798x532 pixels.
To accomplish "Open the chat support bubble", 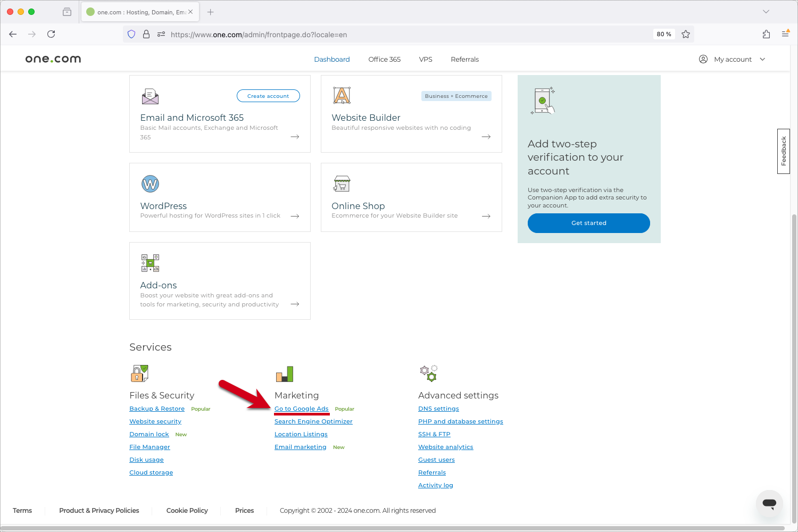I will [770, 504].
